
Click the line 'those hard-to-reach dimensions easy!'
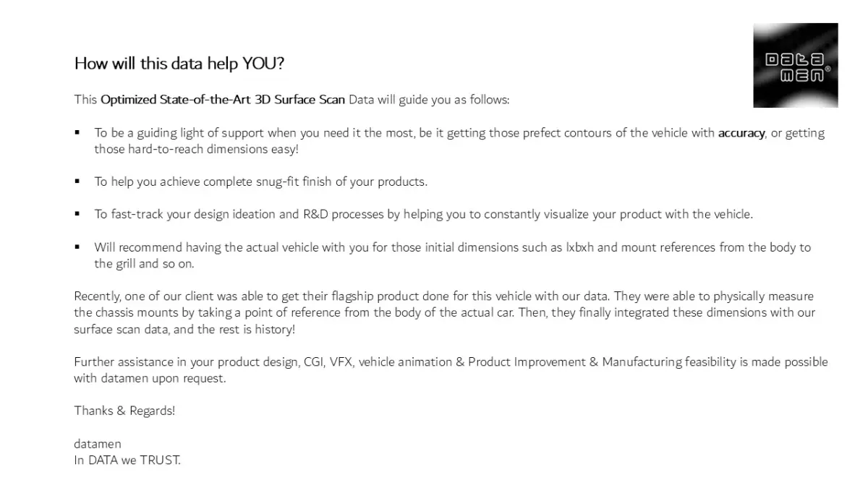point(195,150)
